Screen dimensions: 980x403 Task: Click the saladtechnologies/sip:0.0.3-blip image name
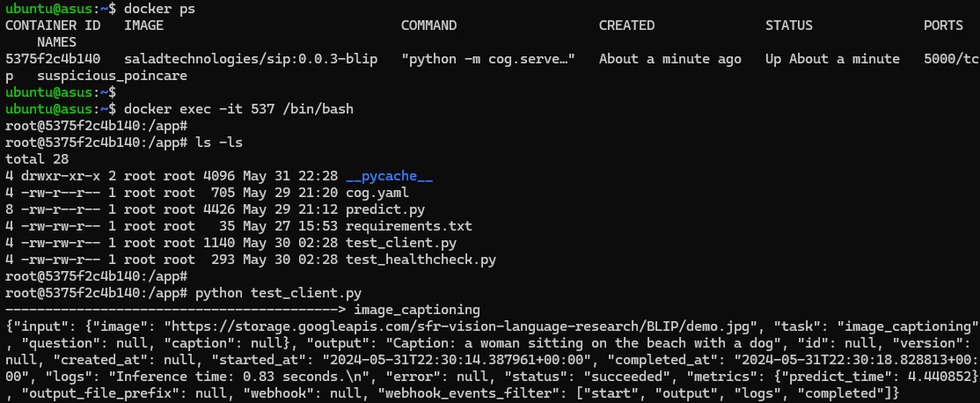tap(251, 59)
